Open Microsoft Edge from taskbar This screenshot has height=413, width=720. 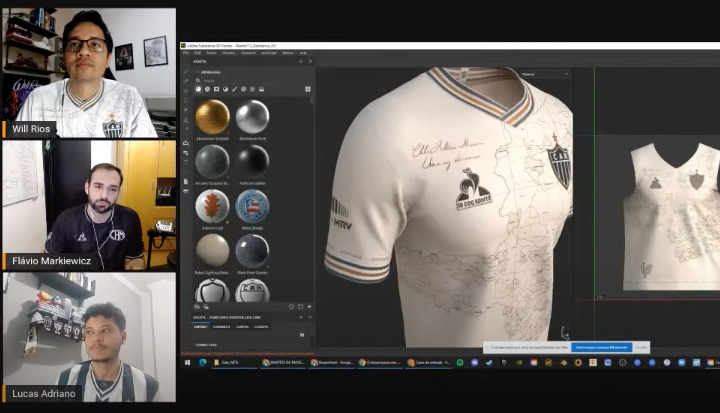pyautogui.click(x=202, y=362)
